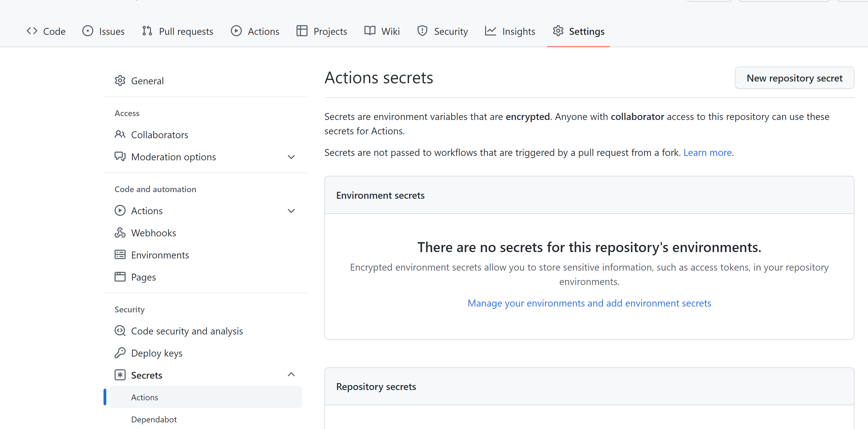Open the Code tab's angle-brackets icon
This screenshot has height=429, width=868.
coord(32,31)
